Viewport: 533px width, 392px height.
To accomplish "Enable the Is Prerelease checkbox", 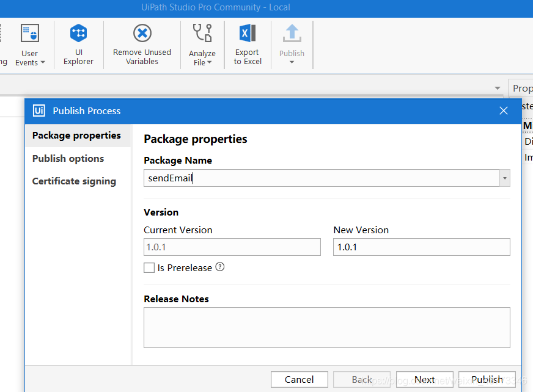I will click(x=149, y=267).
